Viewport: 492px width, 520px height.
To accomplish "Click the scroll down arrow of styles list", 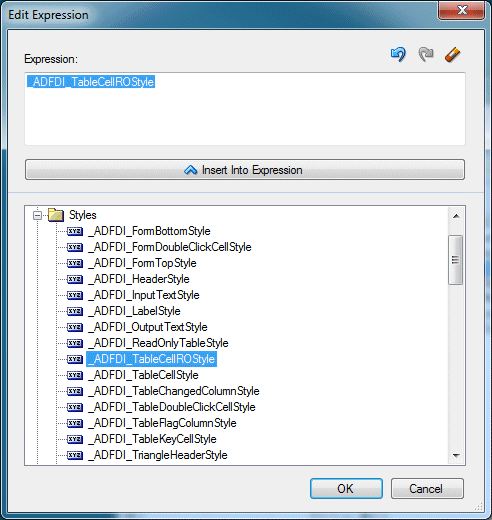I will 456,455.
